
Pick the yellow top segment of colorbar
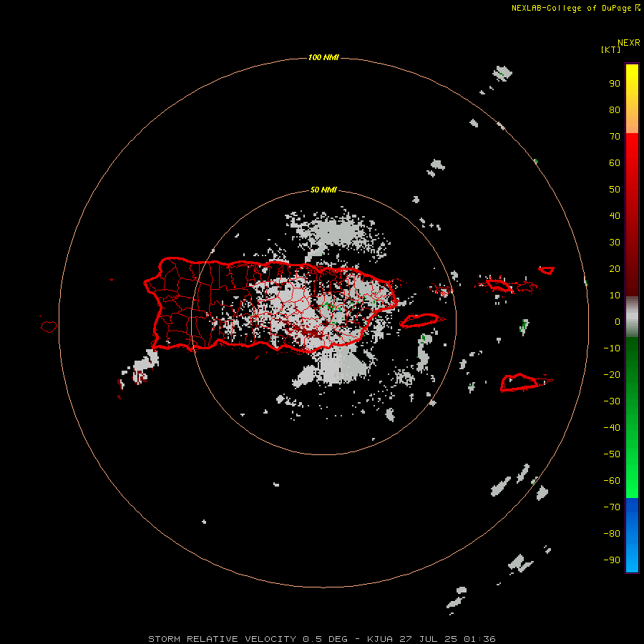click(632, 99)
